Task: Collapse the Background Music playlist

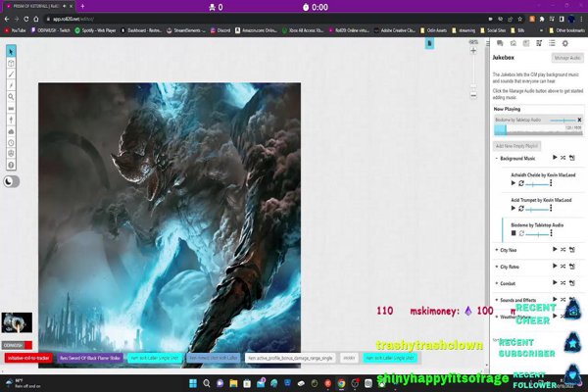Action: (x=497, y=159)
